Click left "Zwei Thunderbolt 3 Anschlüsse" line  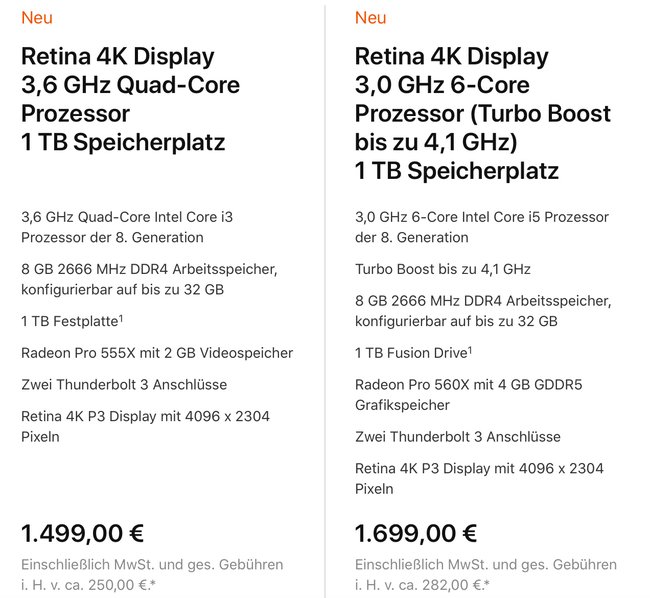[124, 385]
